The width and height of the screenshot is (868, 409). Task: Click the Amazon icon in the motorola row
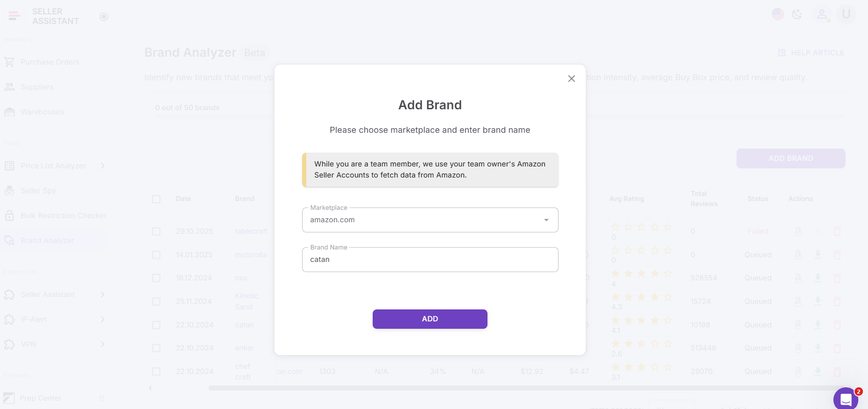(798, 255)
